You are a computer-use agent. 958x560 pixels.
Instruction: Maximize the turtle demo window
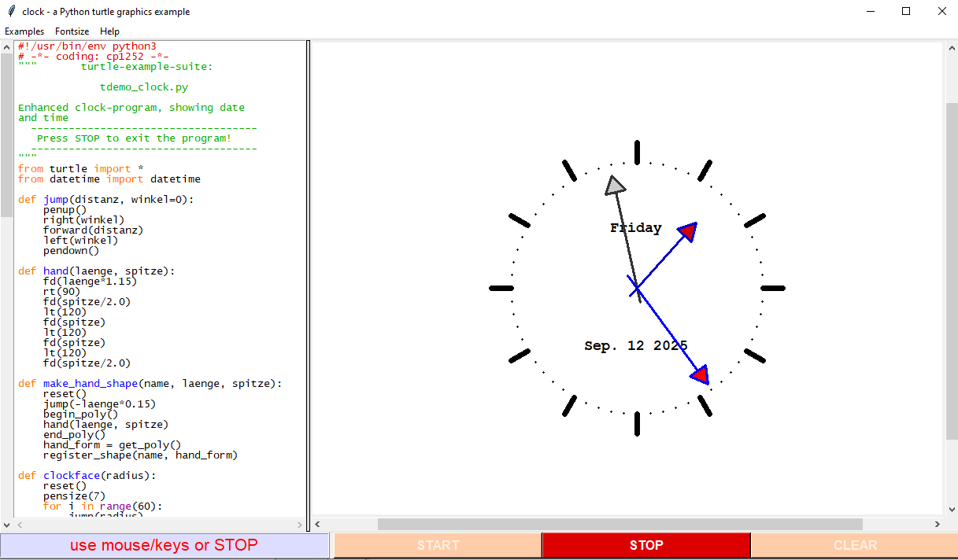906,12
